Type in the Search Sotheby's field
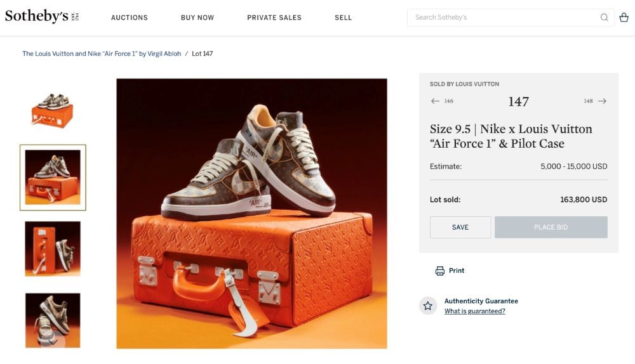The image size is (635, 364). point(502,18)
